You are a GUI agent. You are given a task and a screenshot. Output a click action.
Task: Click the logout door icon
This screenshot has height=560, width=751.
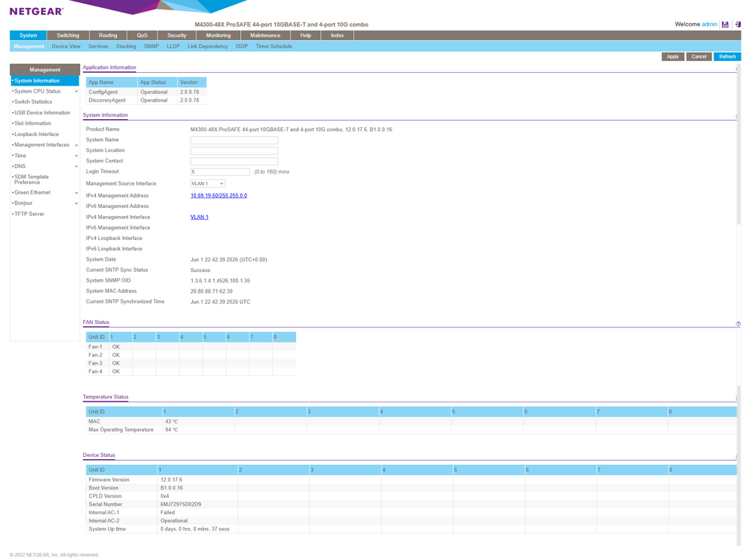pos(738,25)
